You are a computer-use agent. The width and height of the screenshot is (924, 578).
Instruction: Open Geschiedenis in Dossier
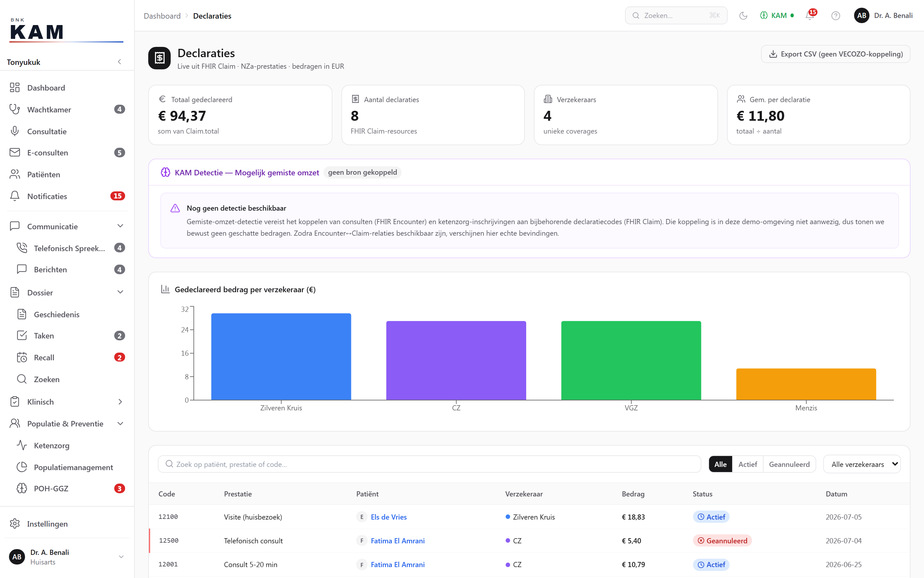point(71,314)
